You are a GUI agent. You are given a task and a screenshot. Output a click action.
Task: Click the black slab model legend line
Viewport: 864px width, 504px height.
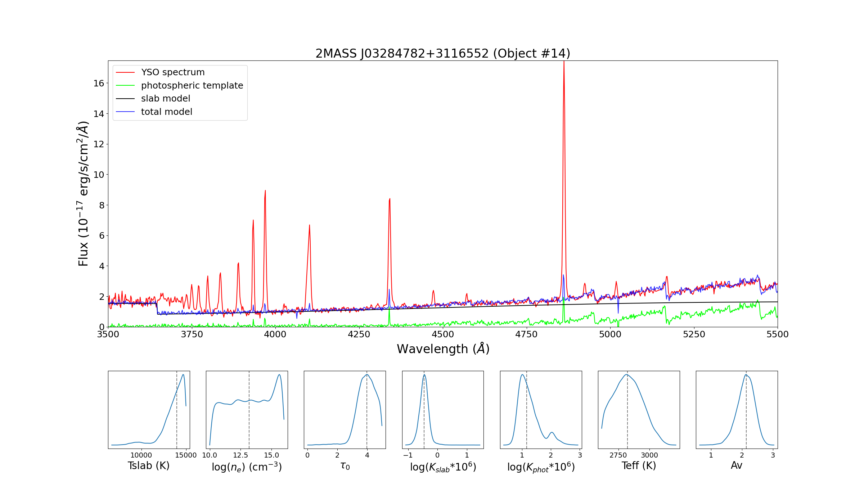click(125, 99)
